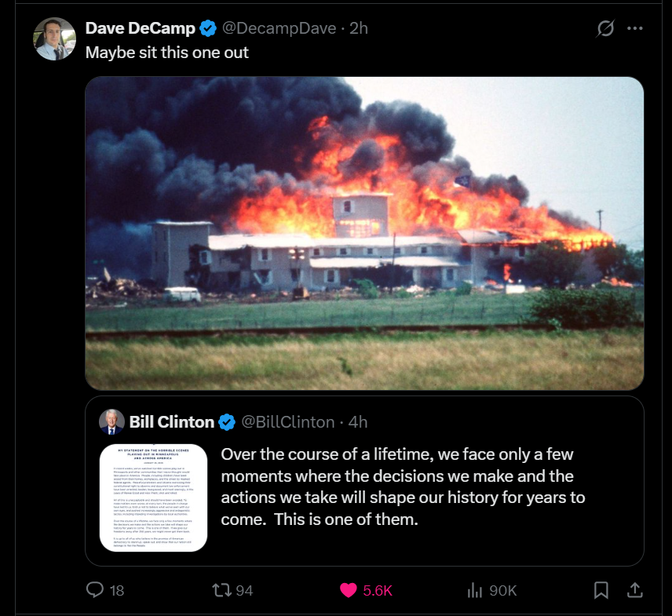Click the "Maybe sit this one out" text
The height and width of the screenshot is (616, 672).
(x=166, y=53)
